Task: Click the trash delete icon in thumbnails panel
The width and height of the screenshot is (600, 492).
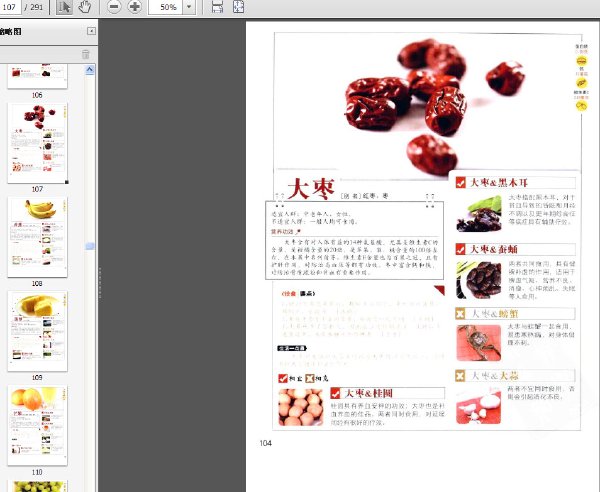Action: (86, 54)
